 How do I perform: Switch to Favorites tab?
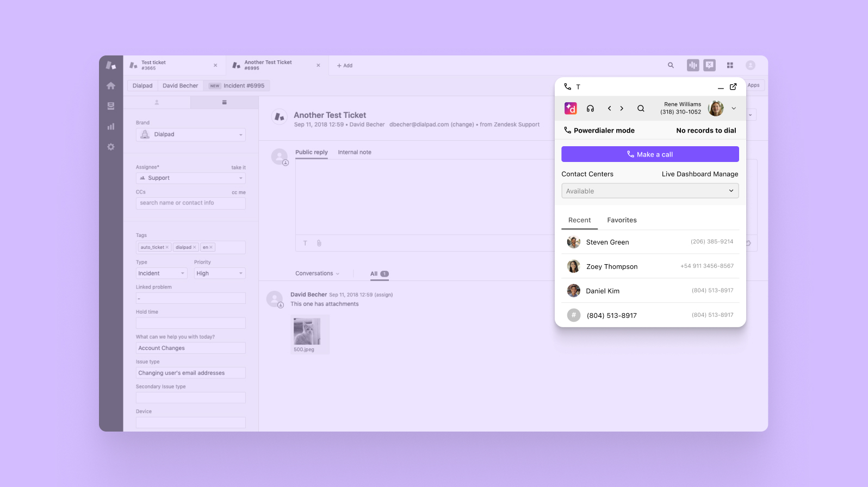click(x=622, y=220)
